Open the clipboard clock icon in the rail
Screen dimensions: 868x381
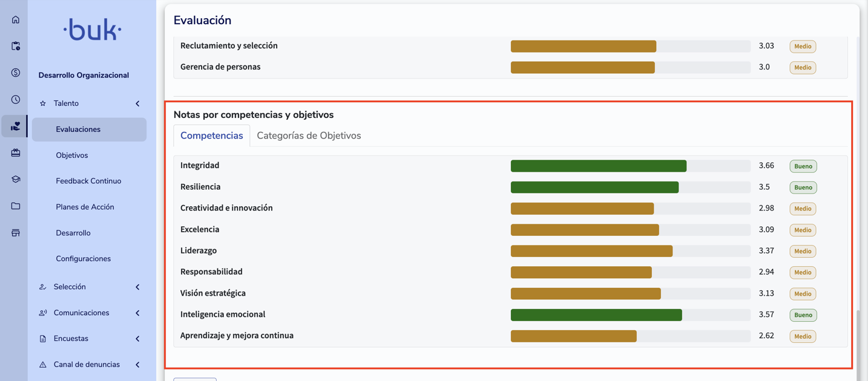point(16,46)
